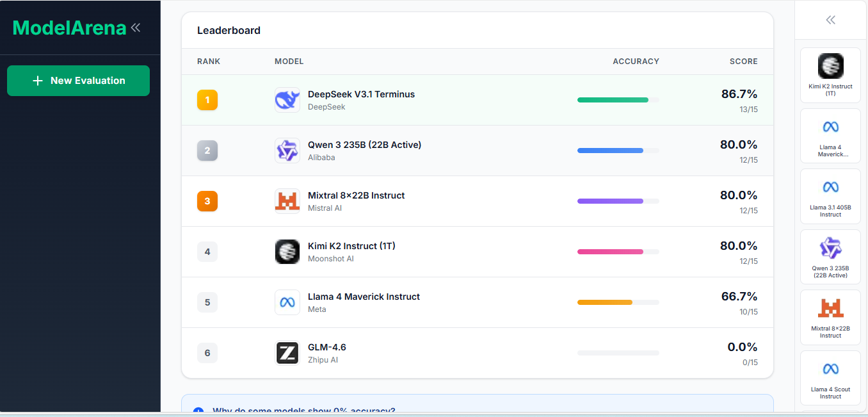The width and height of the screenshot is (868, 417).
Task: Click the DeepSeek whale logo in the leaderboard
Action: [x=287, y=100]
